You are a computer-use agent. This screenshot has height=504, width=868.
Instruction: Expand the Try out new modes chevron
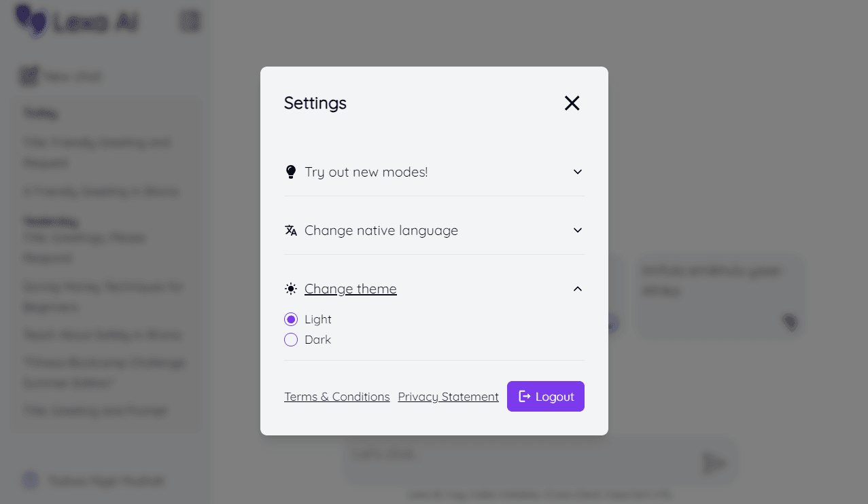coord(578,172)
